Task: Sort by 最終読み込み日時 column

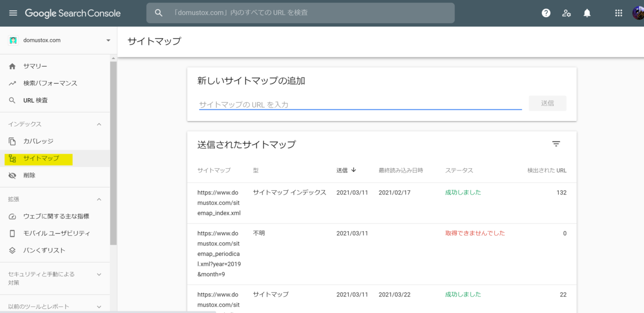Action: click(401, 170)
